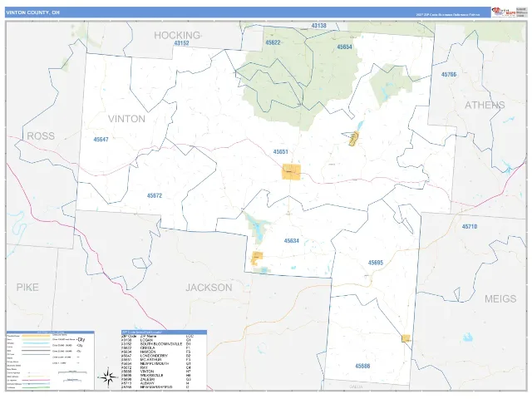Click the small orange town on the 45686 boundary
Screen dimensions: 532x399
tap(406, 338)
